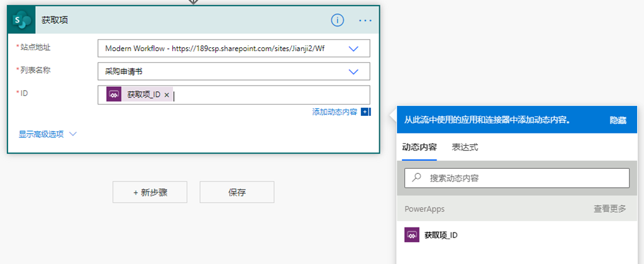The image size is (644, 264).
Task: Click the 从此流中使用的应用和连接器中添加动态内容 banner text
Action: click(487, 120)
